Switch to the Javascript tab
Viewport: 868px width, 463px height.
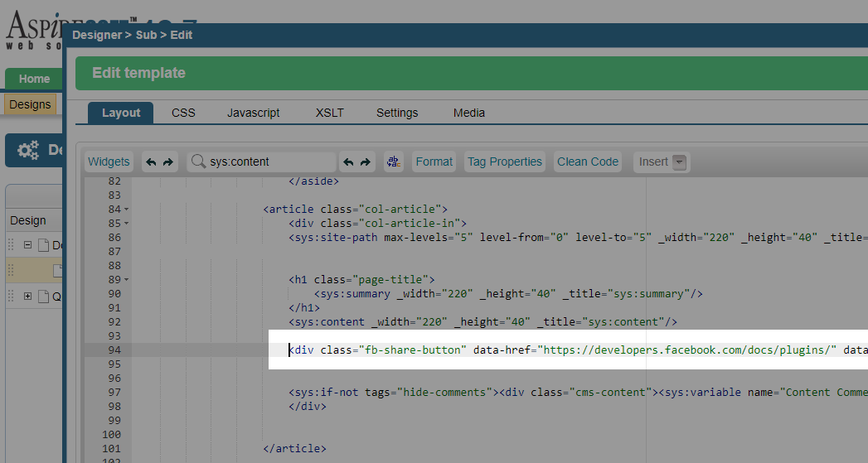pos(253,113)
